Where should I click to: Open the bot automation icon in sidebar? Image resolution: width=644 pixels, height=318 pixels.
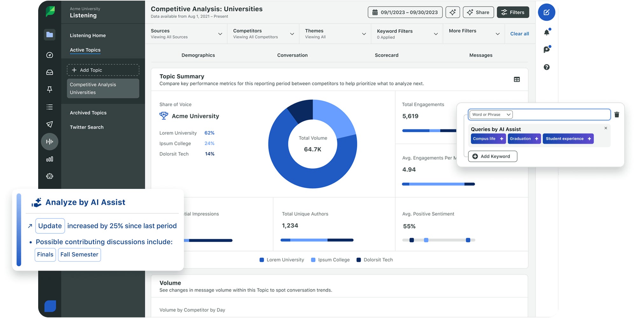point(50,176)
